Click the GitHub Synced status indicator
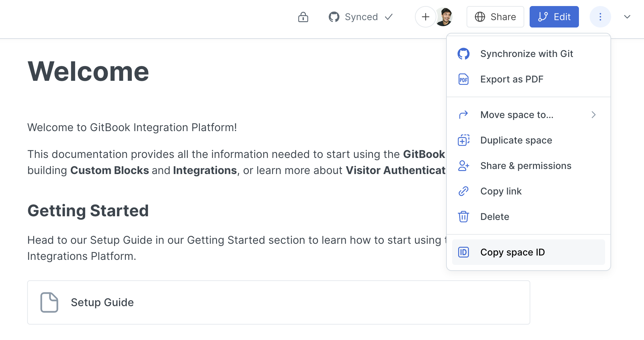Image resolution: width=644 pixels, height=340 pixels. [x=361, y=17]
